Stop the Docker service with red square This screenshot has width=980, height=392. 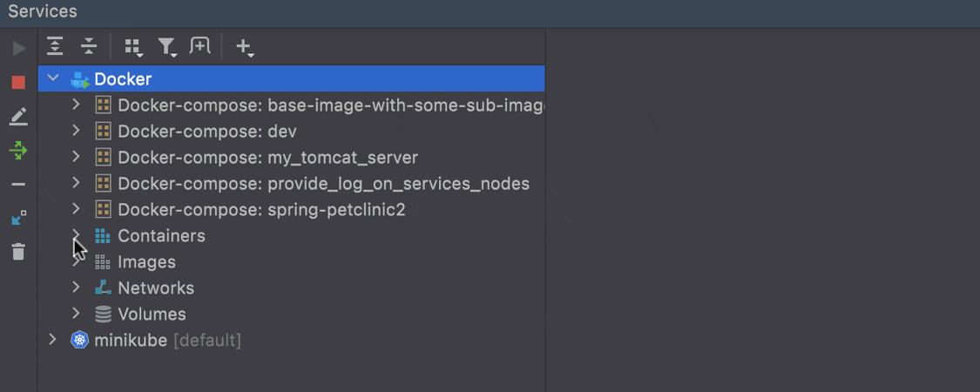tap(19, 83)
